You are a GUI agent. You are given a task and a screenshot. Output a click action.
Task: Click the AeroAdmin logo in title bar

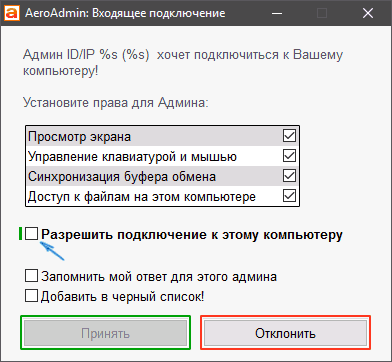coord(12,13)
